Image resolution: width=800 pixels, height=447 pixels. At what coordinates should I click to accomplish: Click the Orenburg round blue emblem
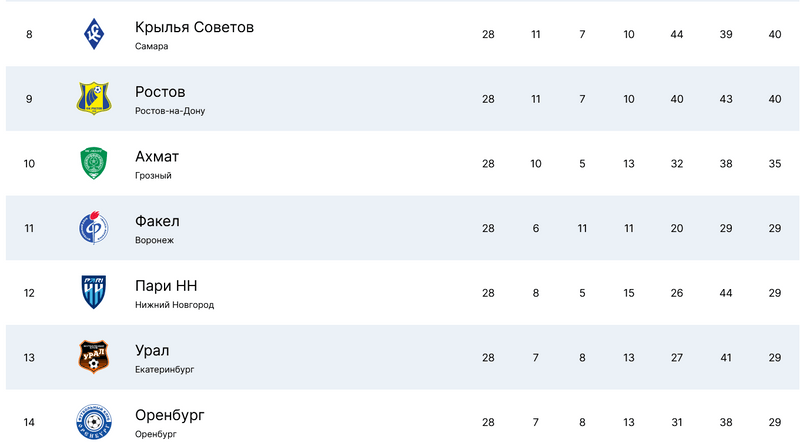click(x=94, y=421)
